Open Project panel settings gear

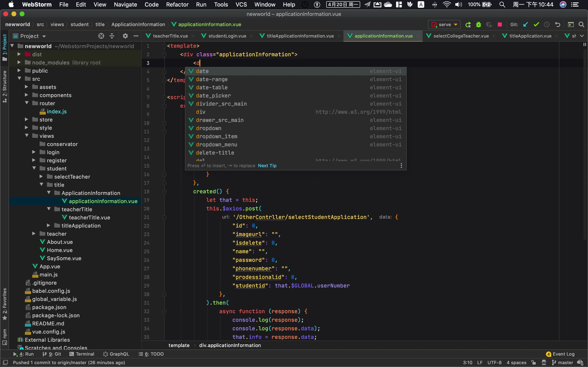pos(125,36)
